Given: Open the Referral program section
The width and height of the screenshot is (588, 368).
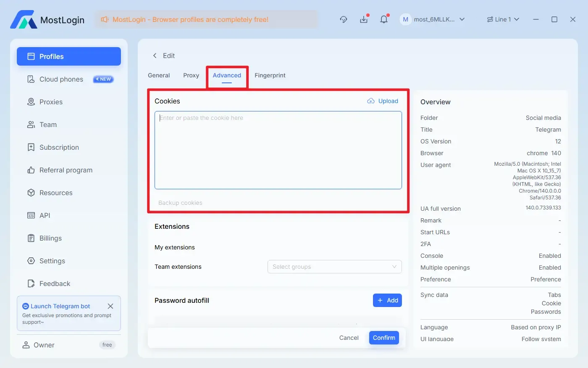Looking at the screenshot, I should (x=66, y=170).
